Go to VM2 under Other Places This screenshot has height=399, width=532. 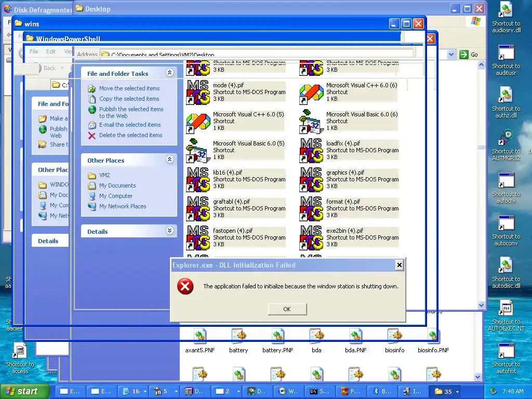tap(104, 175)
